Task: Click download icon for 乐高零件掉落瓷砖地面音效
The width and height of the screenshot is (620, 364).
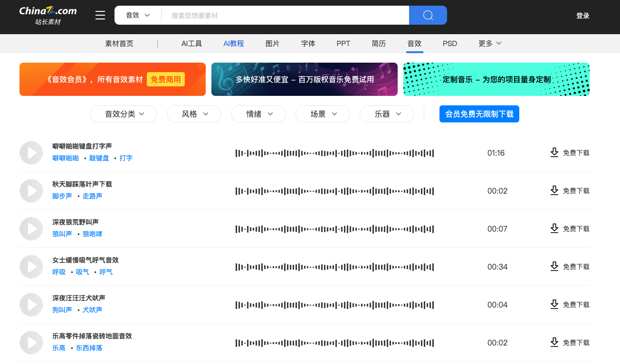Action: click(554, 342)
